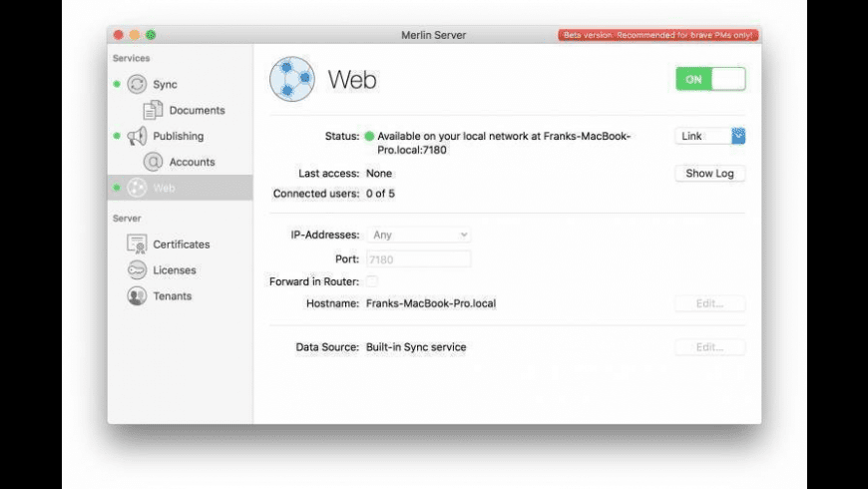The height and width of the screenshot is (489, 868).
Task: Enable the Forward in Router checkbox
Action: (372, 281)
